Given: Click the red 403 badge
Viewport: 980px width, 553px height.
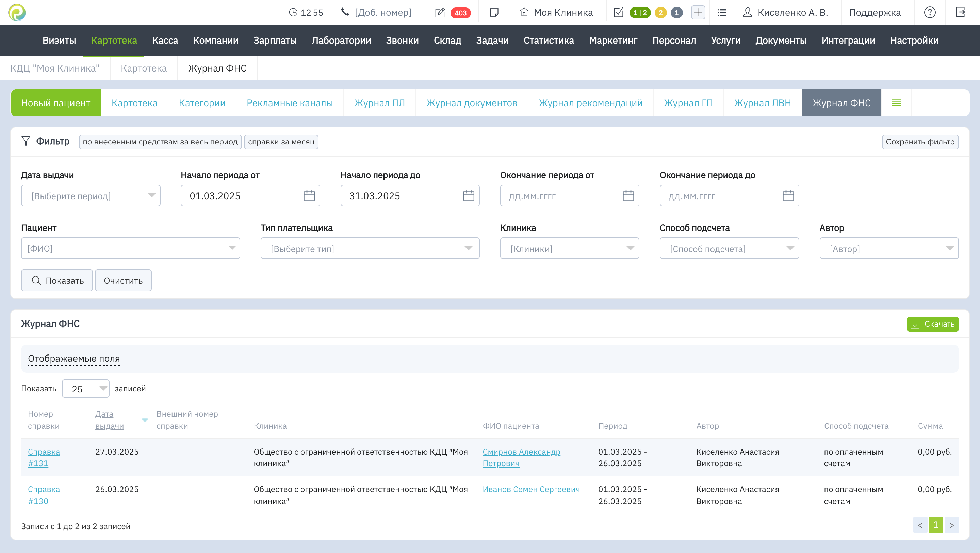Looking at the screenshot, I should click(x=460, y=13).
